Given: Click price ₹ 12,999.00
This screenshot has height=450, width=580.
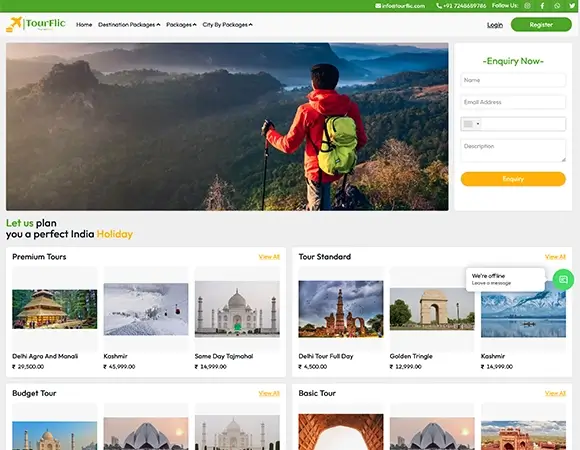Looking at the screenshot, I should (405, 366).
